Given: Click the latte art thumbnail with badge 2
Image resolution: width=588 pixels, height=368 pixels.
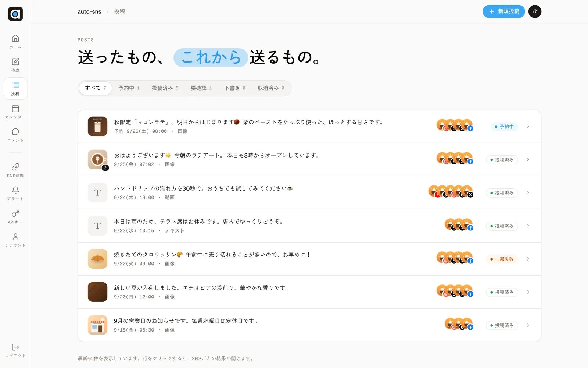Looking at the screenshot, I should coord(97,160).
